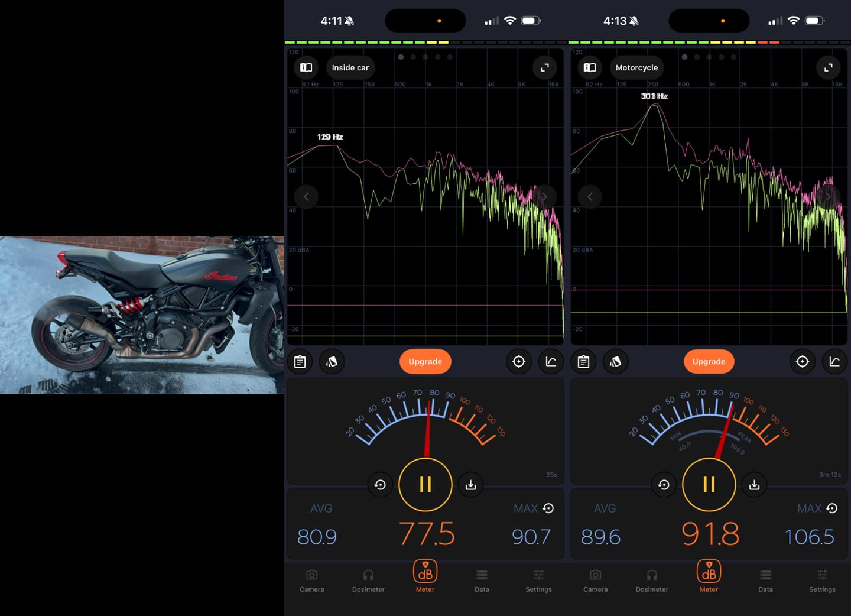
Task: Tap eraser icon on Inside car screen
Action: [x=332, y=361]
